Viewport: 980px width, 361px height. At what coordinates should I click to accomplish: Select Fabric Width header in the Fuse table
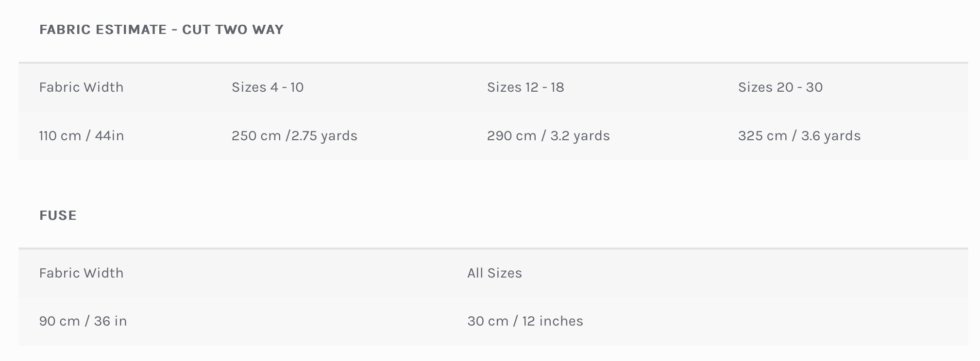(81, 273)
